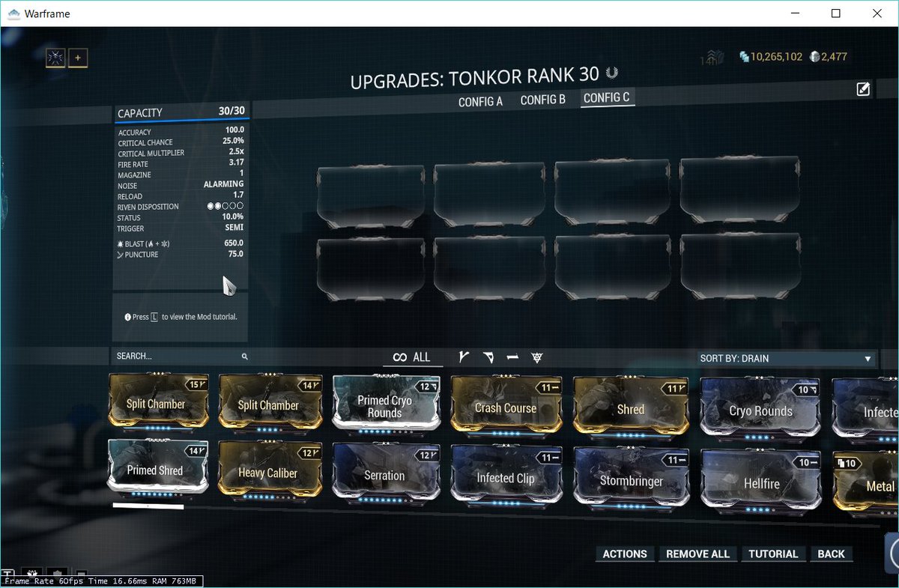The image size is (899, 588).
Task: Select the Heavy Caliber mod card
Action: 270,470
